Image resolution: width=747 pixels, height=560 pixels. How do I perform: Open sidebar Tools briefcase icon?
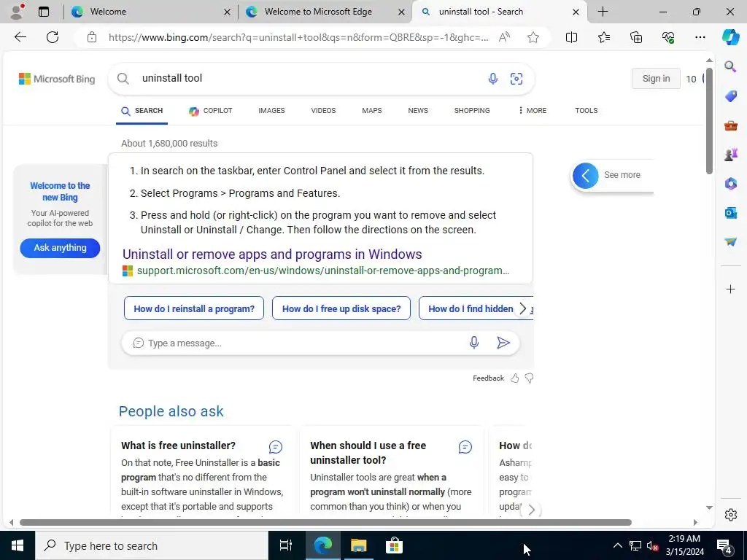pos(730,125)
